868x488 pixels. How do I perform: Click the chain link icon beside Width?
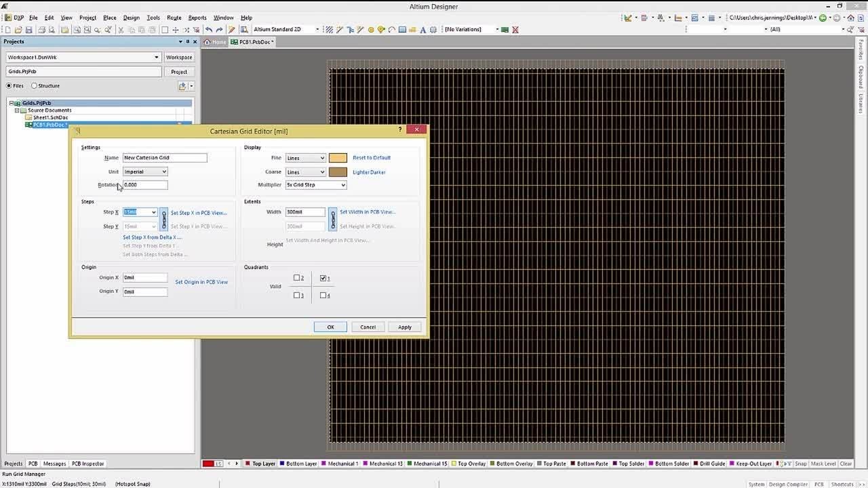332,219
